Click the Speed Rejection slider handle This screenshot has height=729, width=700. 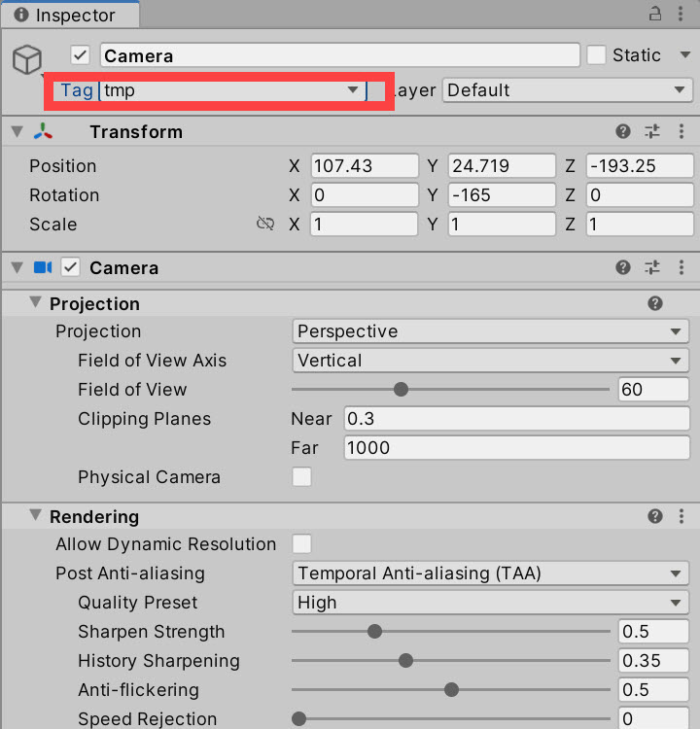298,718
